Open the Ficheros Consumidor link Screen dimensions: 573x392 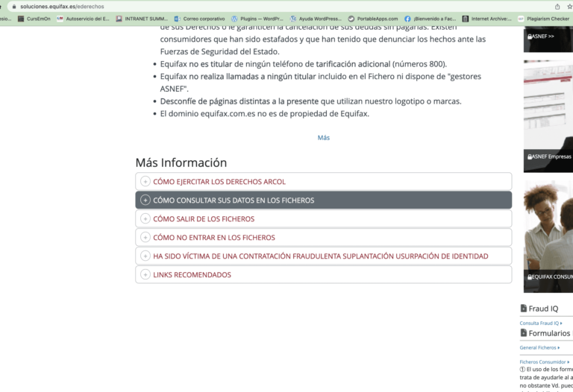(x=544, y=361)
